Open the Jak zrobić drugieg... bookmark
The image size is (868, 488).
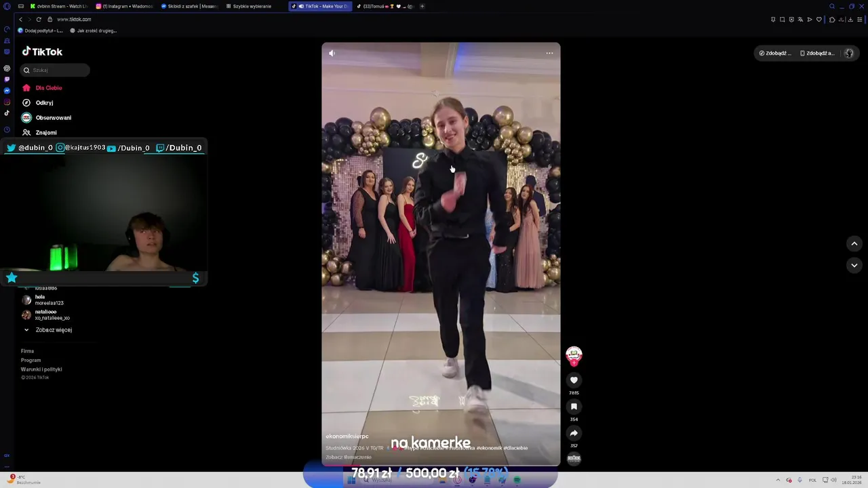[x=94, y=30]
